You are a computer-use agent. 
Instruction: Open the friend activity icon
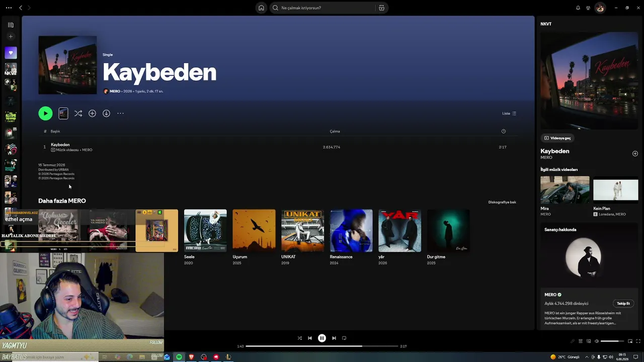tap(588, 8)
